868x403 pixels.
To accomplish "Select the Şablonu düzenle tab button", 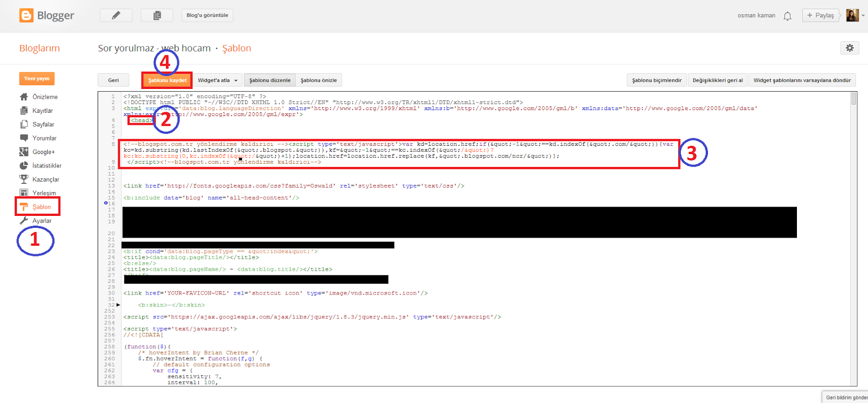I will (270, 80).
